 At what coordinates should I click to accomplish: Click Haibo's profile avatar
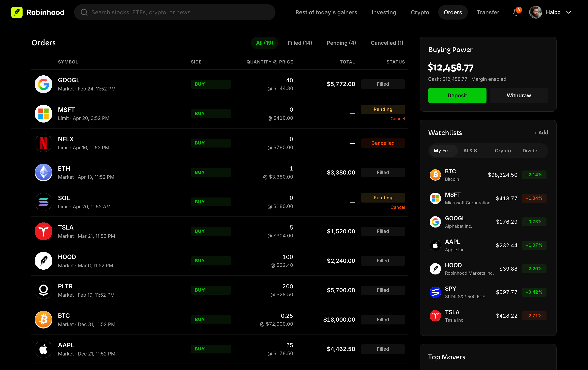pyautogui.click(x=535, y=12)
